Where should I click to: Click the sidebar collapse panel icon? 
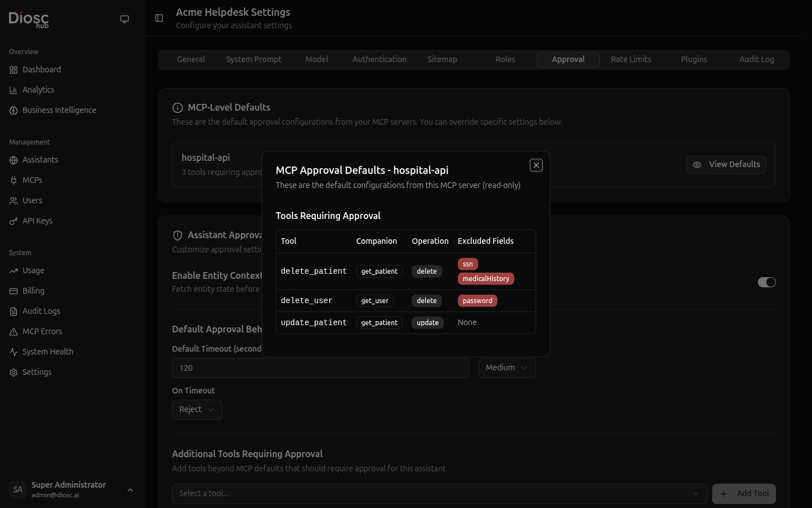pyautogui.click(x=159, y=18)
